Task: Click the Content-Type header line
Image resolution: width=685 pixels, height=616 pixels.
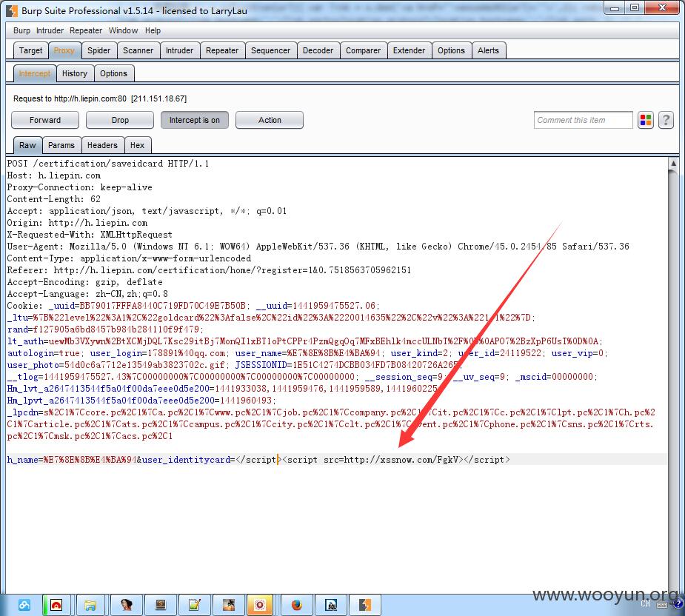Action: point(129,258)
